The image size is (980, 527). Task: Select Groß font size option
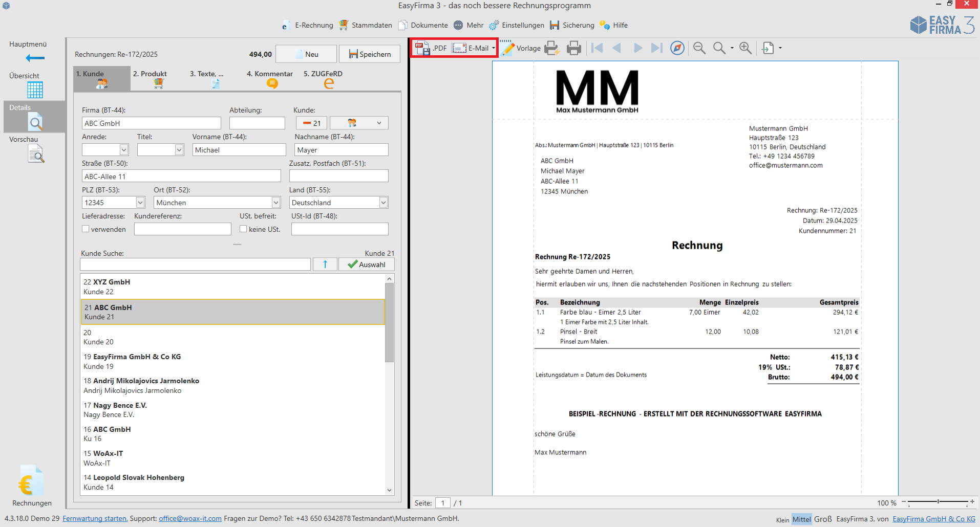click(x=823, y=519)
